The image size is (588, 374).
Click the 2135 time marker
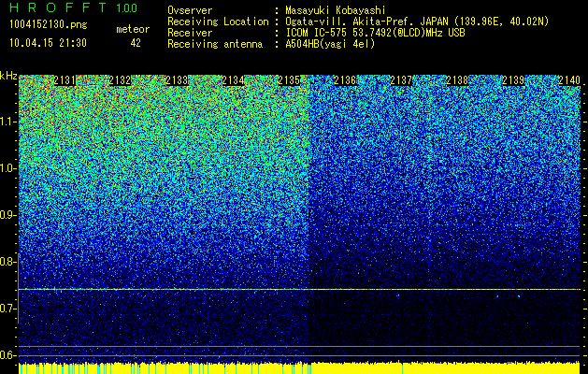tap(289, 80)
